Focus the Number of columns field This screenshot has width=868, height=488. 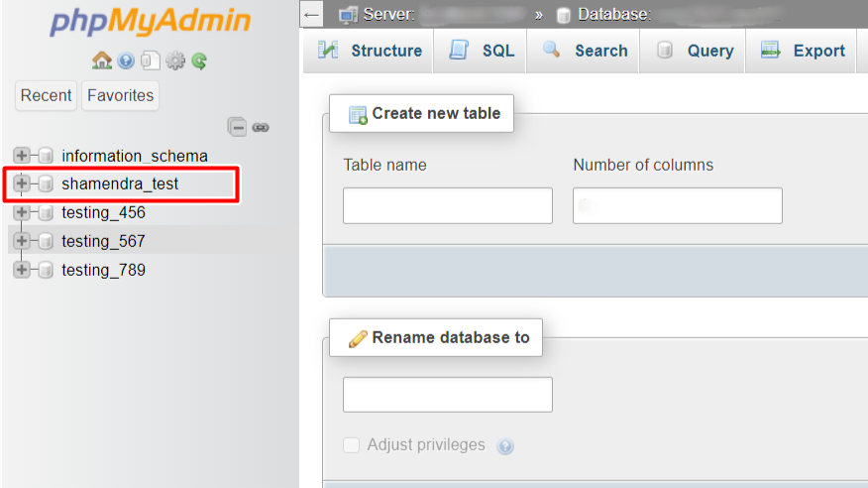click(678, 205)
